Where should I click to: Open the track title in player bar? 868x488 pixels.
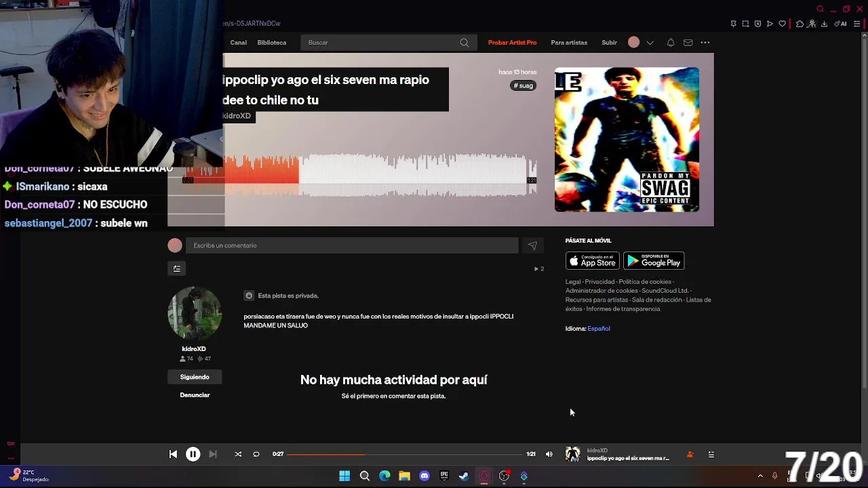pos(628,459)
